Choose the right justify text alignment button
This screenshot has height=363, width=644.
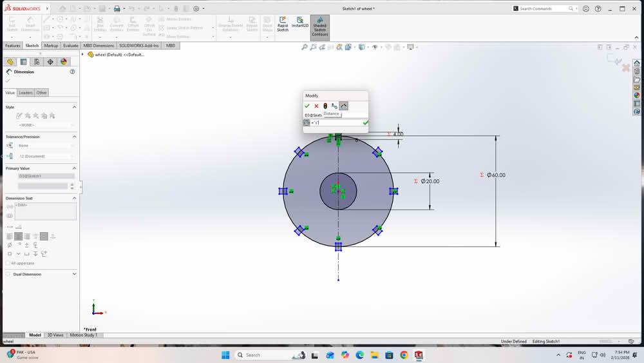click(x=26, y=237)
